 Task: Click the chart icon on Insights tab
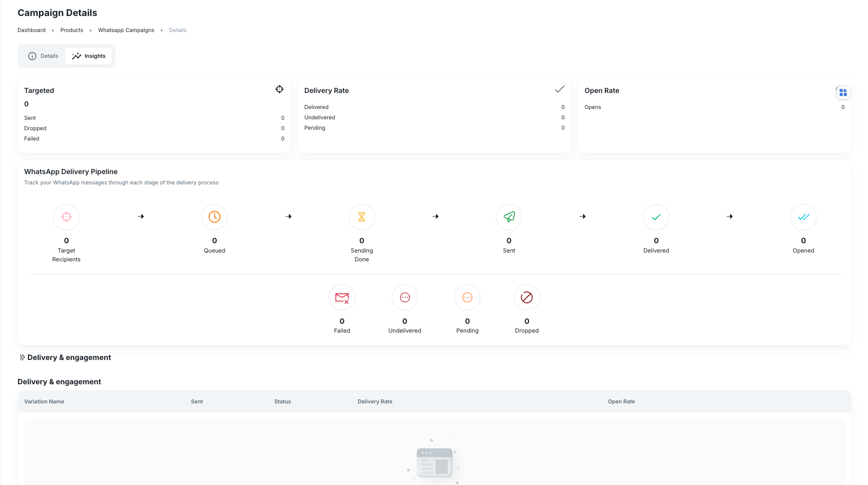pyautogui.click(x=76, y=56)
